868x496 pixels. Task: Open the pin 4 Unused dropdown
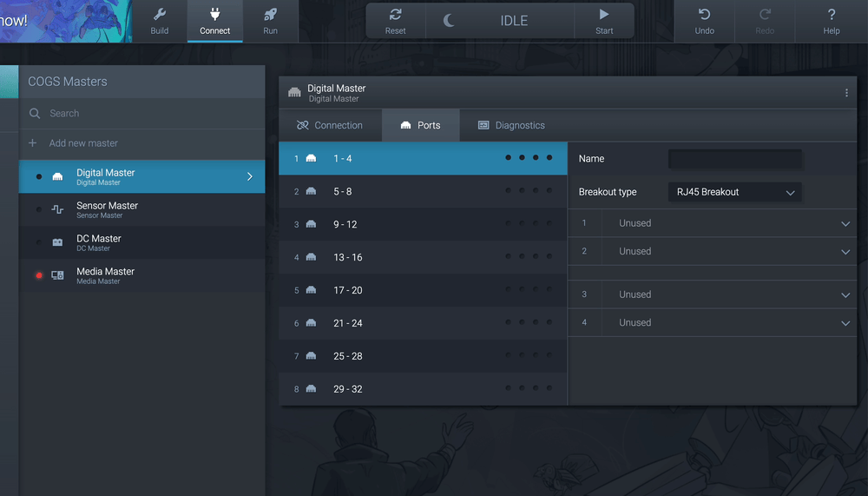coord(729,323)
